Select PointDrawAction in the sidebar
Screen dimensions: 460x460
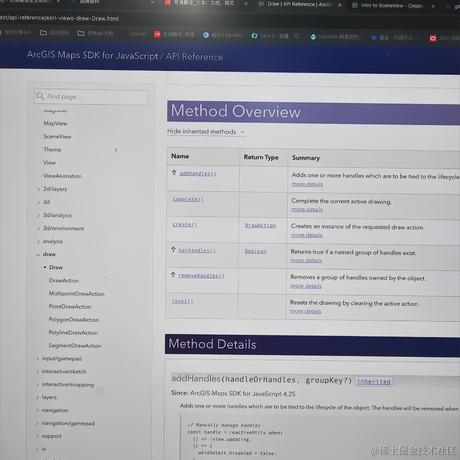coord(70,307)
